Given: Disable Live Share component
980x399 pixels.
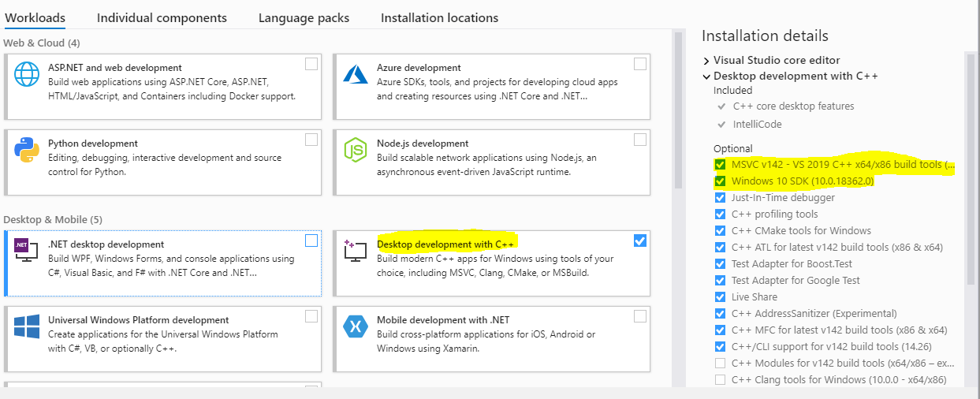Looking at the screenshot, I should 720,297.
